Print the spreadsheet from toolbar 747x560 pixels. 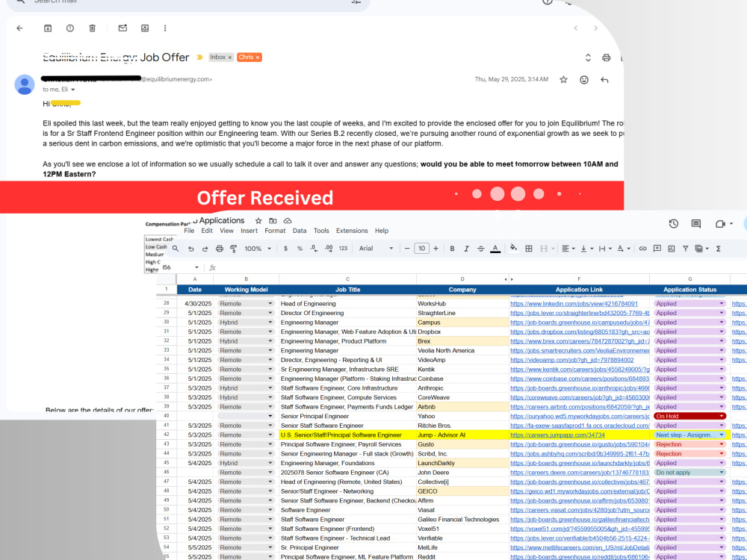coord(219,249)
